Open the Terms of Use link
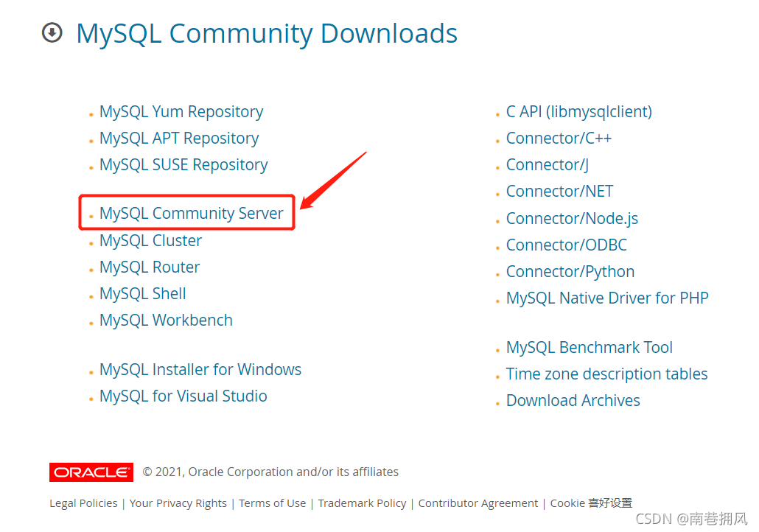 (272, 503)
